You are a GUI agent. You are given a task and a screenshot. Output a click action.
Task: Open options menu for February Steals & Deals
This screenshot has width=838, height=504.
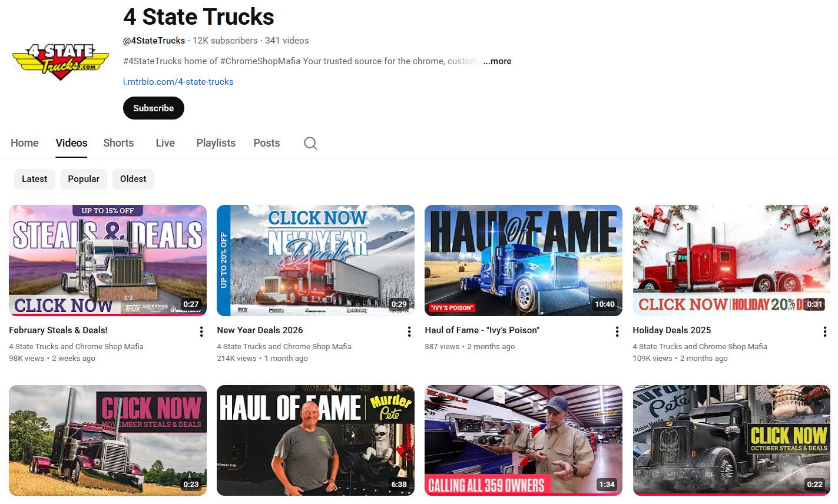click(x=201, y=331)
